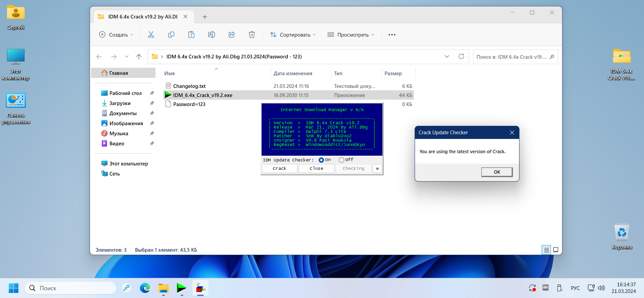Click the network tray icon

591,288
